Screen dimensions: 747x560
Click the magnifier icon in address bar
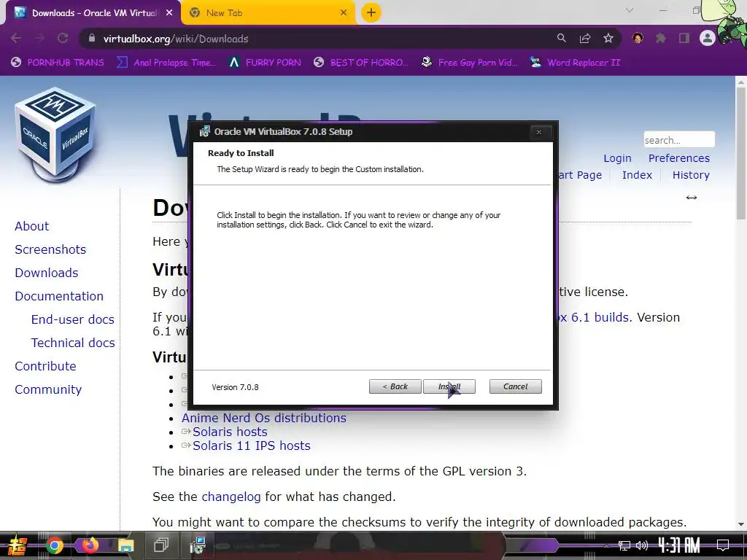pyautogui.click(x=561, y=39)
